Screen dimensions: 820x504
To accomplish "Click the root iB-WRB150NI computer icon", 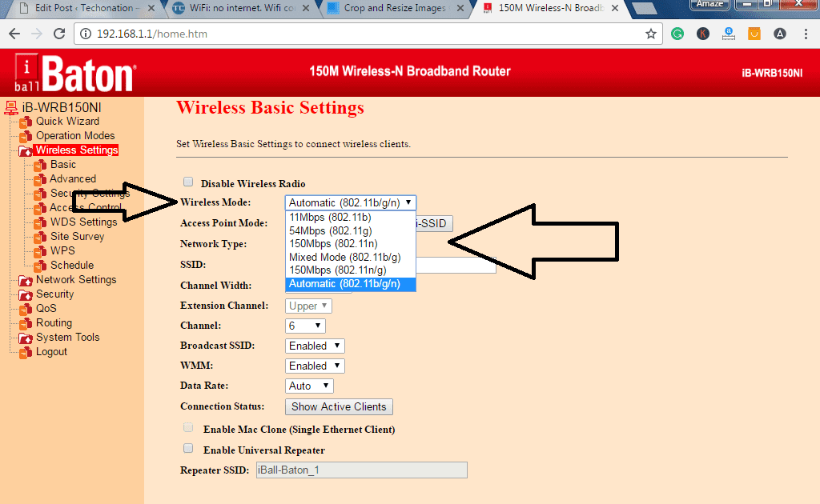I will (11, 107).
